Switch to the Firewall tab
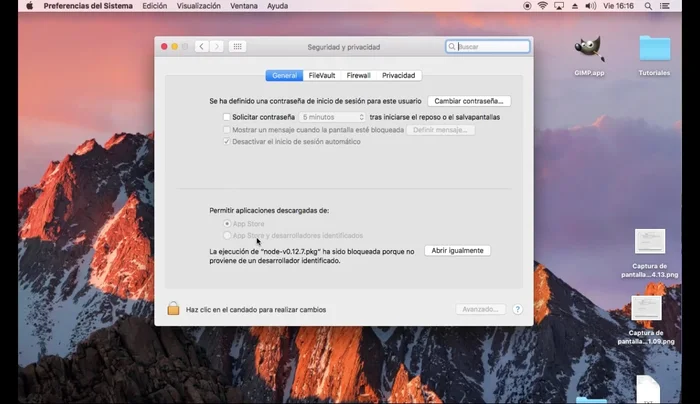This screenshot has width=700, height=404. [358, 75]
